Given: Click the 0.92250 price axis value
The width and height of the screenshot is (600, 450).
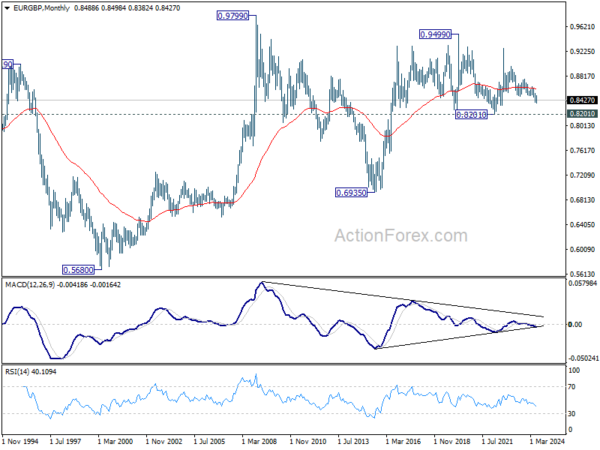Looking at the screenshot, I should (x=582, y=52).
